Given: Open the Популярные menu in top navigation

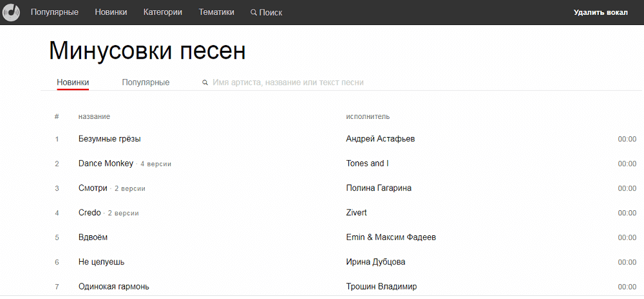Looking at the screenshot, I should click(55, 12).
